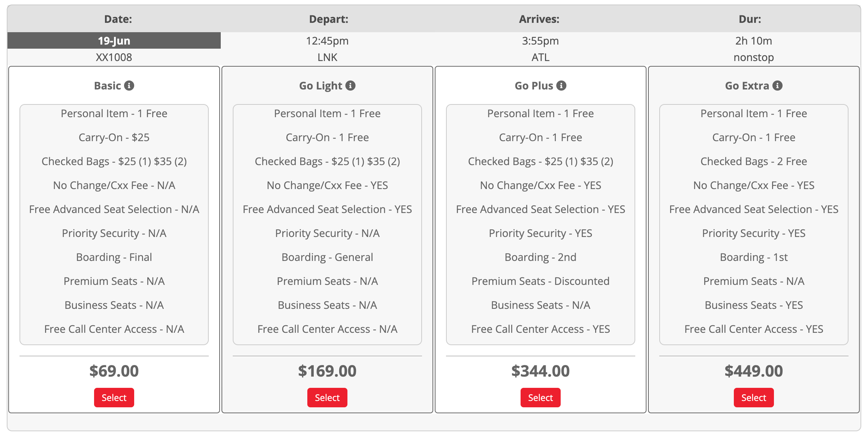868x438 pixels.
Task: Select the $69.00 Basic fare
Action: pyautogui.click(x=114, y=398)
